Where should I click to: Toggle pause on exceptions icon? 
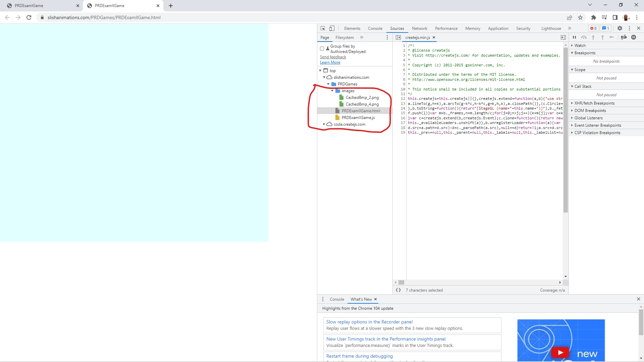634,38
